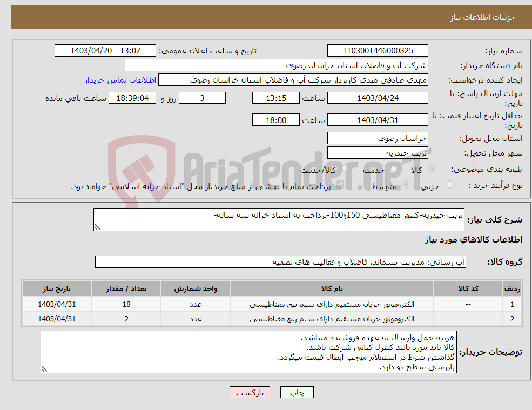Click the جزئیات اطلاعات نیاز page header
532x410 pixels.
(x=482, y=17)
